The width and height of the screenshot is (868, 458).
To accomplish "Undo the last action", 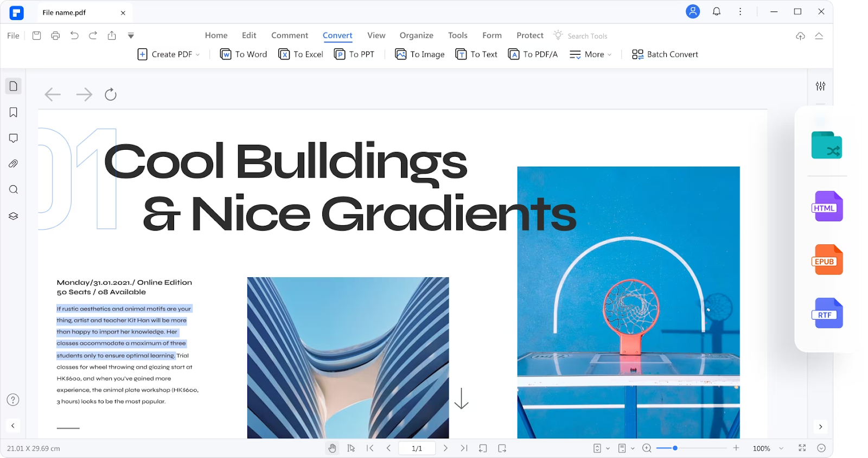I will coord(74,36).
